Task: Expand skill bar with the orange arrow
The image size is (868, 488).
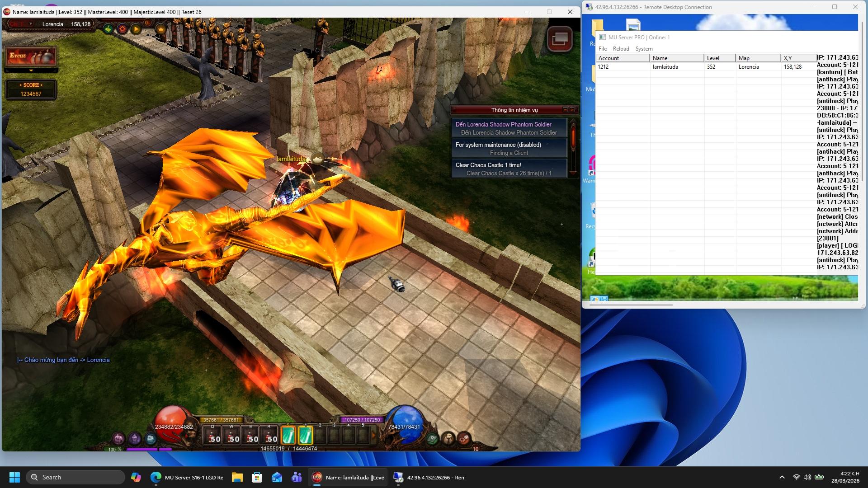Action: coord(373,436)
